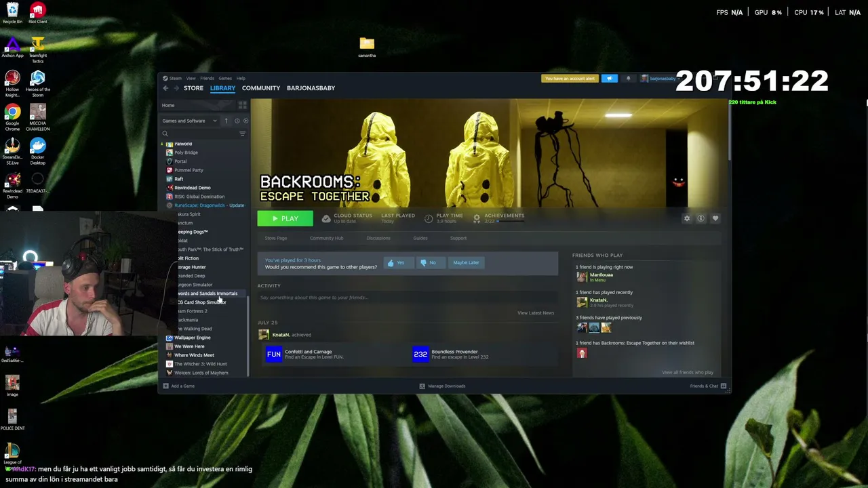Open the Help menu

(x=241, y=78)
